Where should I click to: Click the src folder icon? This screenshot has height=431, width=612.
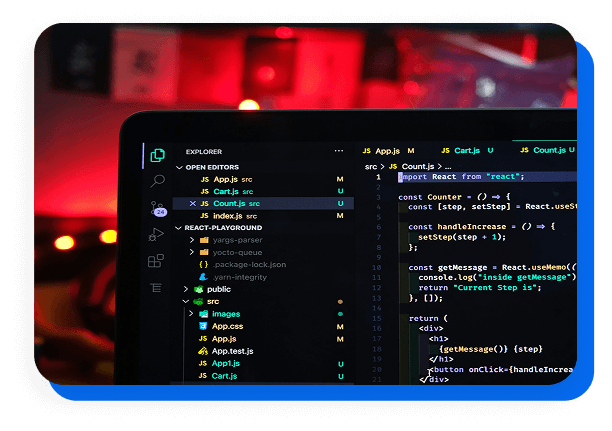click(198, 301)
